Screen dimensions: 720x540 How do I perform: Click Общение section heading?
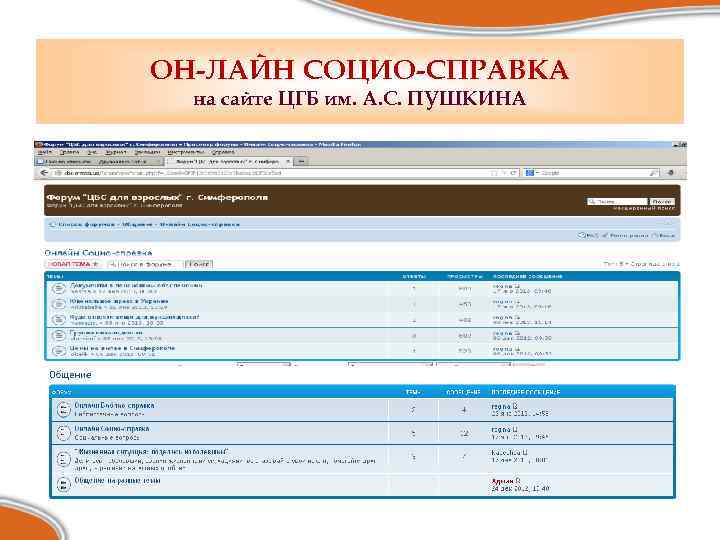pyautogui.click(x=70, y=375)
